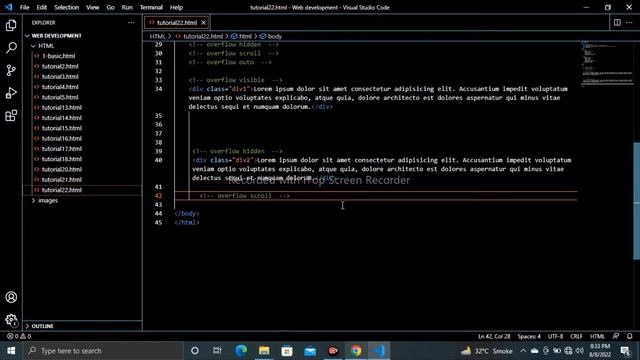Show hidden system tray icons chevron
Screen dimensions: 640x360
click(x=523, y=351)
